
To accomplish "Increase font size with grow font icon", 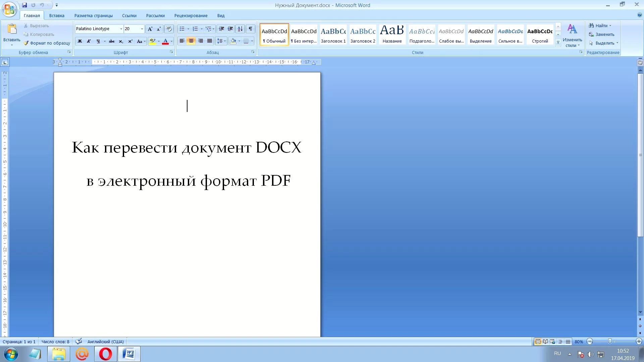I will [150, 29].
